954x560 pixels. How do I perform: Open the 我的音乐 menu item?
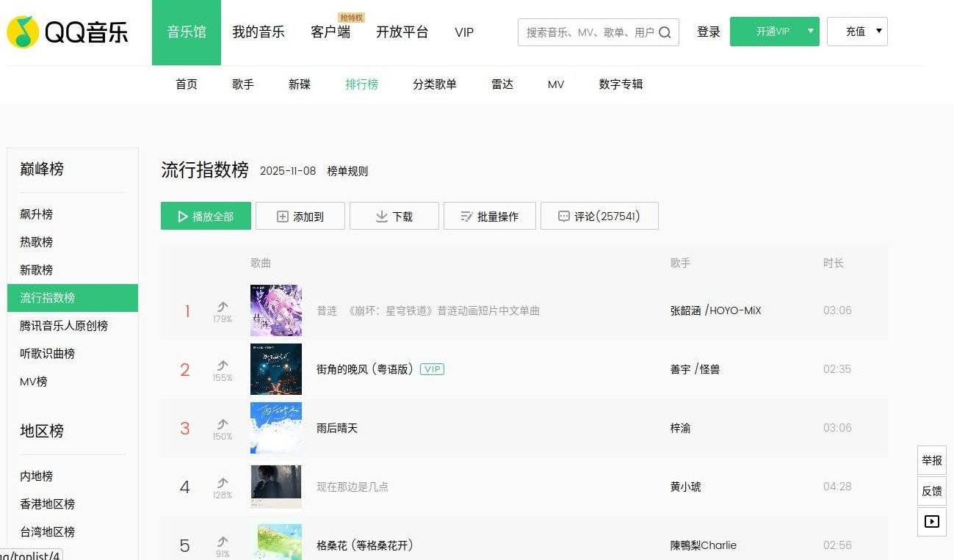click(259, 32)
